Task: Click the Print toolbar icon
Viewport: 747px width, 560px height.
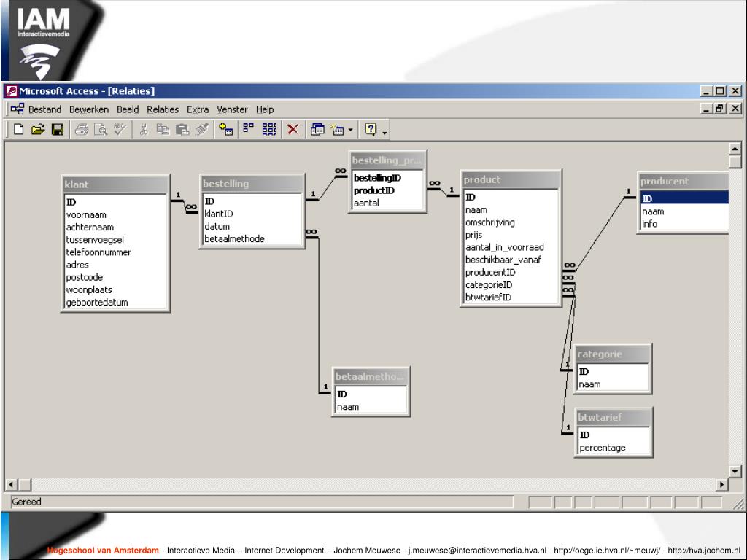Action: (82, 129)
